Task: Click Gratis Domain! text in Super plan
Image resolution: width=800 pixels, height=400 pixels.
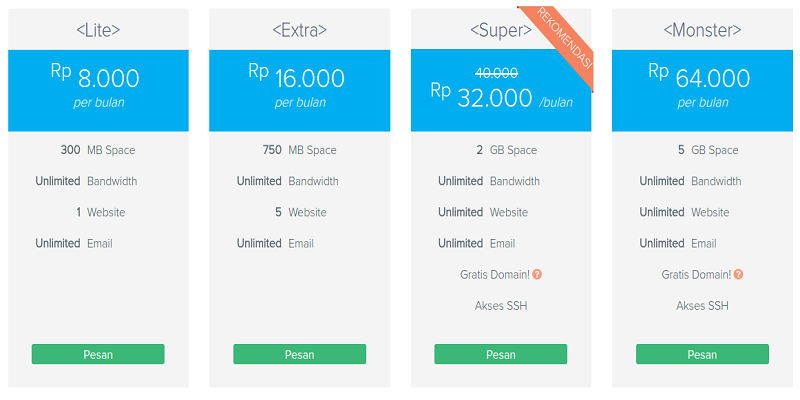Action: (494, 274)
